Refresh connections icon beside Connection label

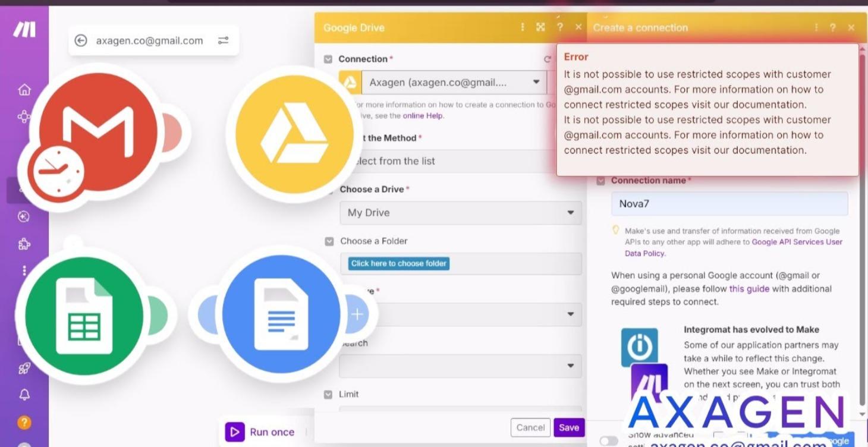(547, 59)
